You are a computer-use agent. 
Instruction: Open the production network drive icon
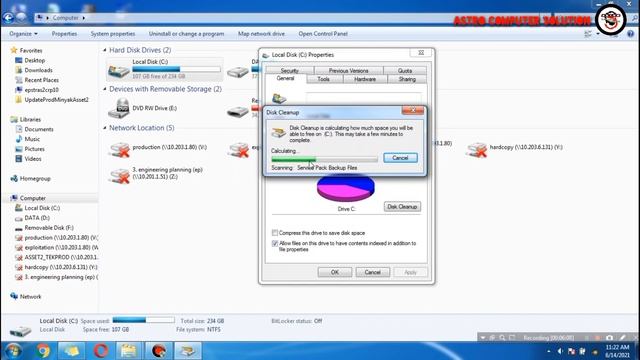[x=119, y=150]
